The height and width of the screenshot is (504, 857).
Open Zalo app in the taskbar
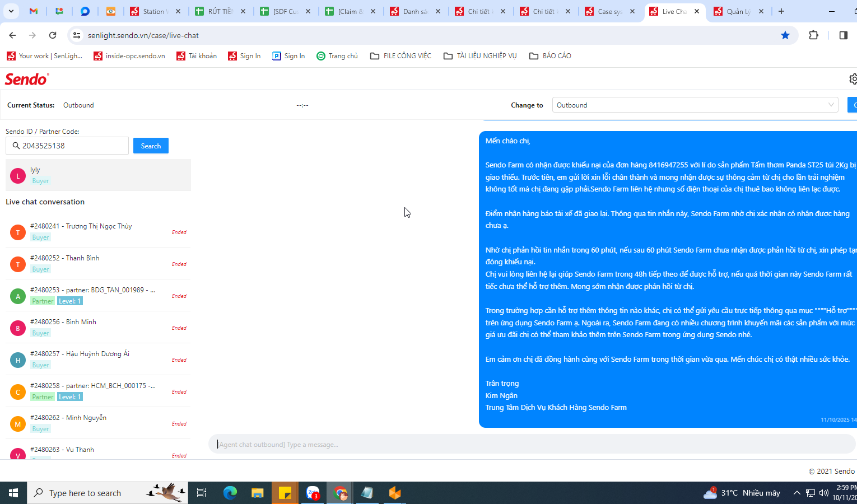[x=313, y=493]
